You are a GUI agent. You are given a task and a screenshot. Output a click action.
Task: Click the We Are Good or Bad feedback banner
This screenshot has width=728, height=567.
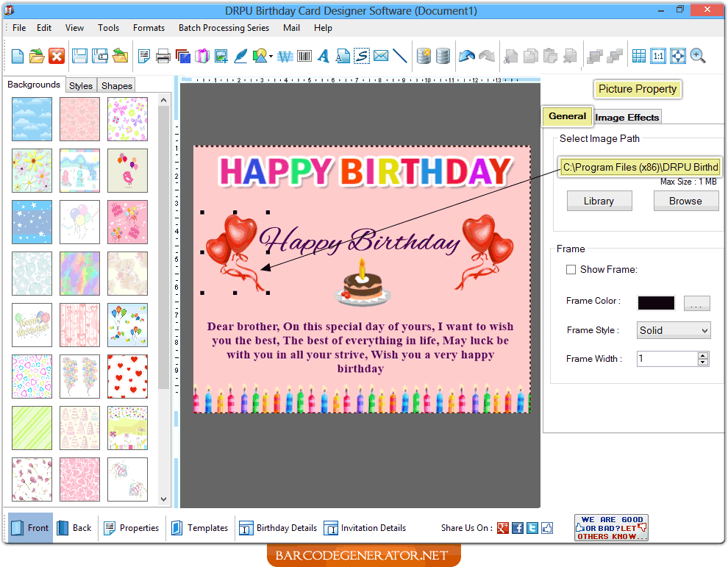point(611,528)
